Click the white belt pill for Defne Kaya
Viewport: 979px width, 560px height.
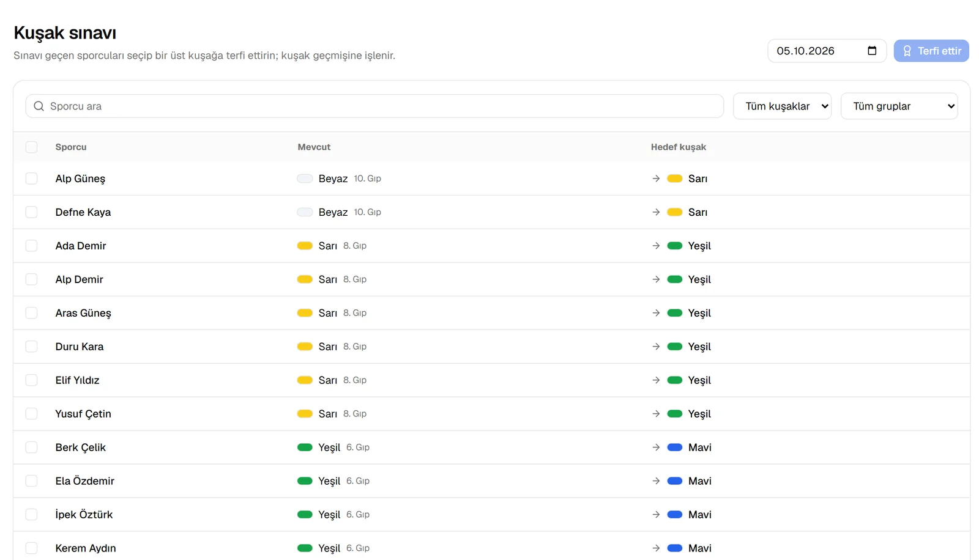pos(305,212)
